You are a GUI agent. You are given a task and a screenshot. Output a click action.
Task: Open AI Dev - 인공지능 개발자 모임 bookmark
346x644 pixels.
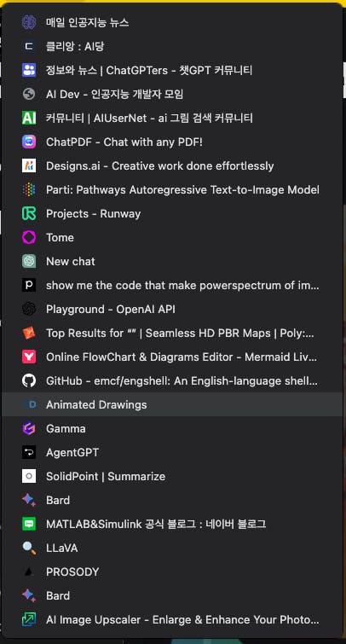172,94
